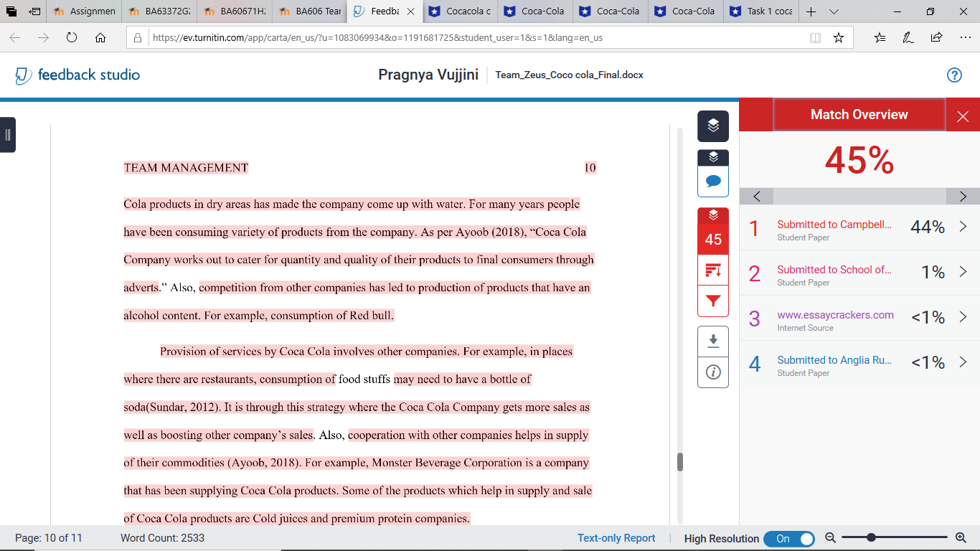Open the help question mark icon
Image resolution: width=980 pixels, height=551 pixels.
coord(954,75)
